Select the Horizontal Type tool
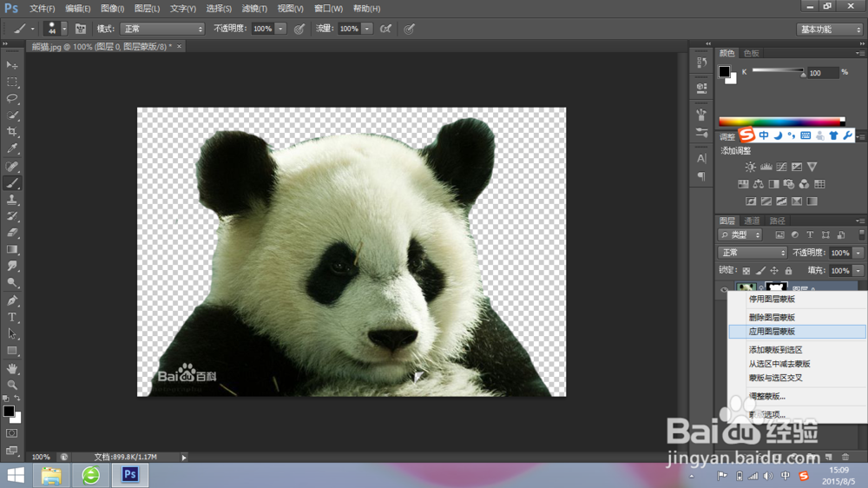The height and width of the screenshot is (488, 868). (12, 317)
